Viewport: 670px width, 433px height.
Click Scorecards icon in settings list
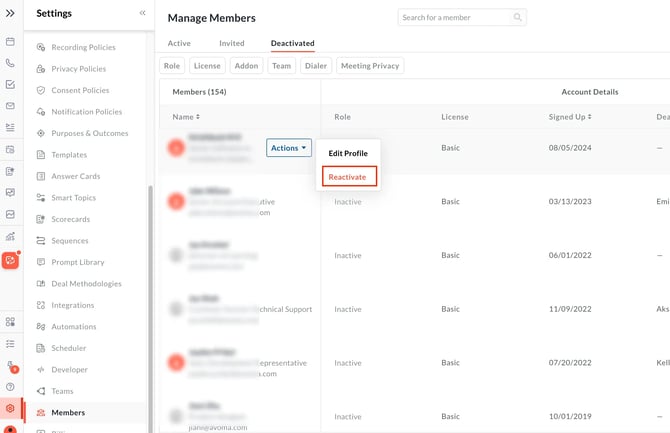tap(41, 219)
